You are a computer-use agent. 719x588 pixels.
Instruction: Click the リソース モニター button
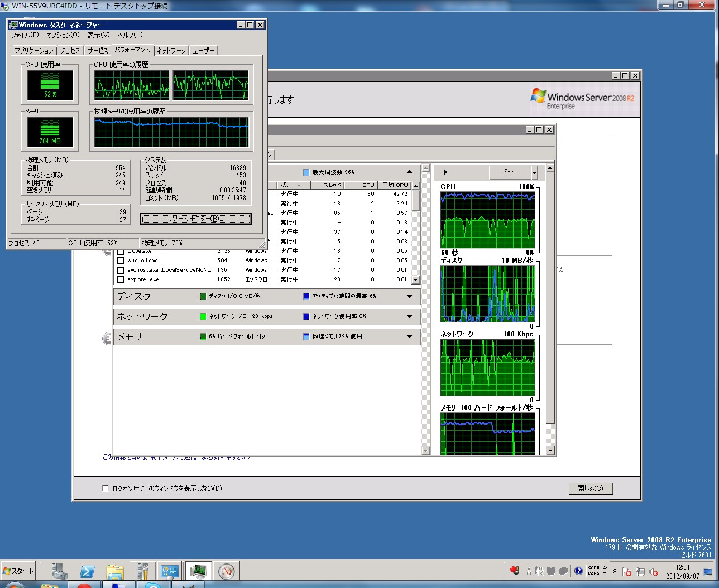[x=195, y=219]
